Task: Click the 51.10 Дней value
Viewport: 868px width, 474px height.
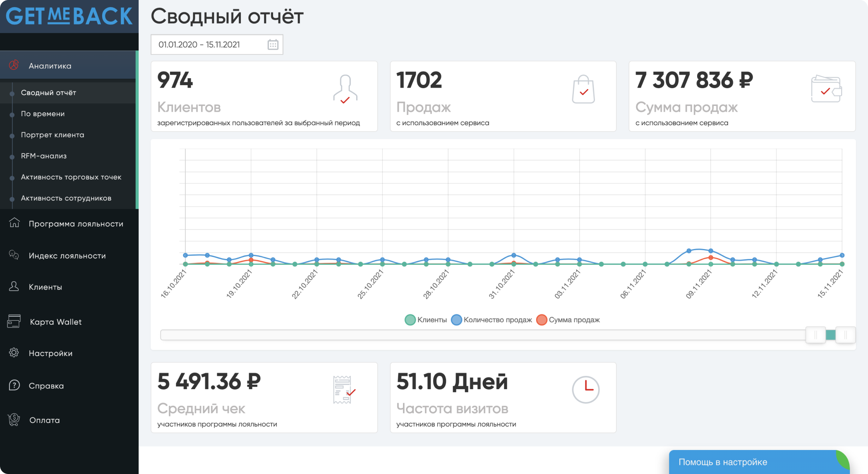Action: [452, 381]
